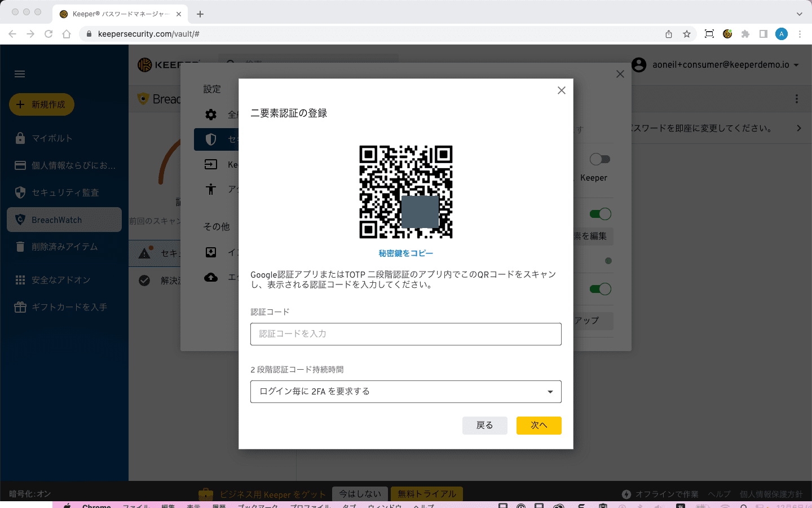Click the accessibility person icon in settings
This screenshot has height=508, width=812.
(x=211, y=189)
